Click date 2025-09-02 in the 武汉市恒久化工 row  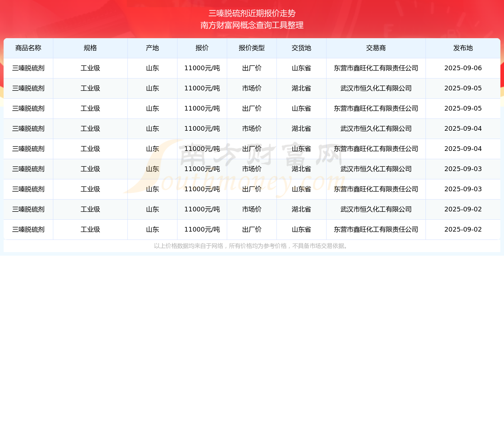tap(463, 210)
